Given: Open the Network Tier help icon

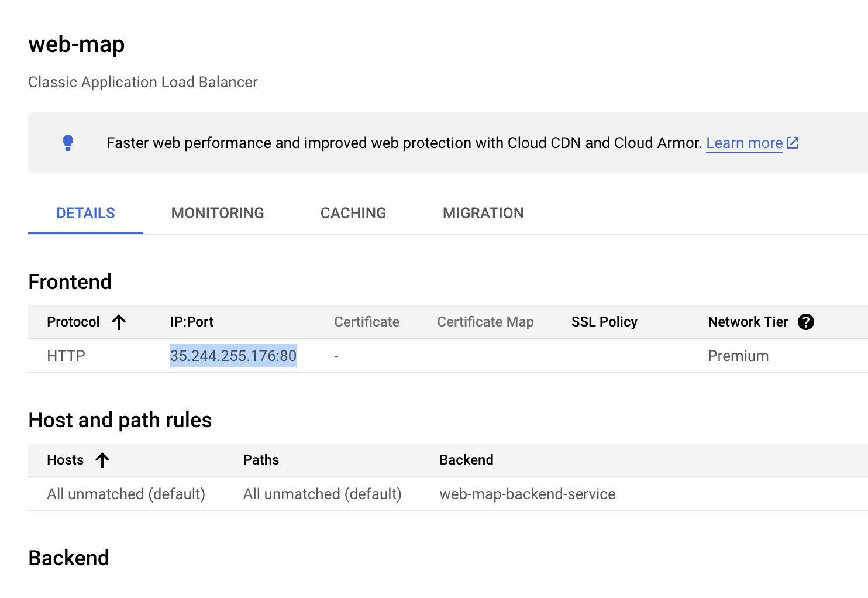Looking at the screenshot, I should (806, 322).
